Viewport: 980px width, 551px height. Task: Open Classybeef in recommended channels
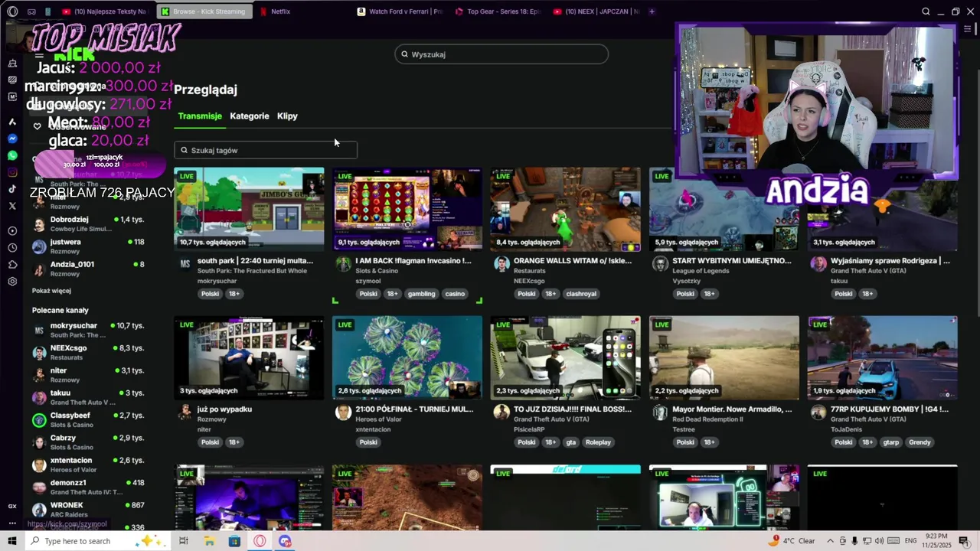point(88,419)
